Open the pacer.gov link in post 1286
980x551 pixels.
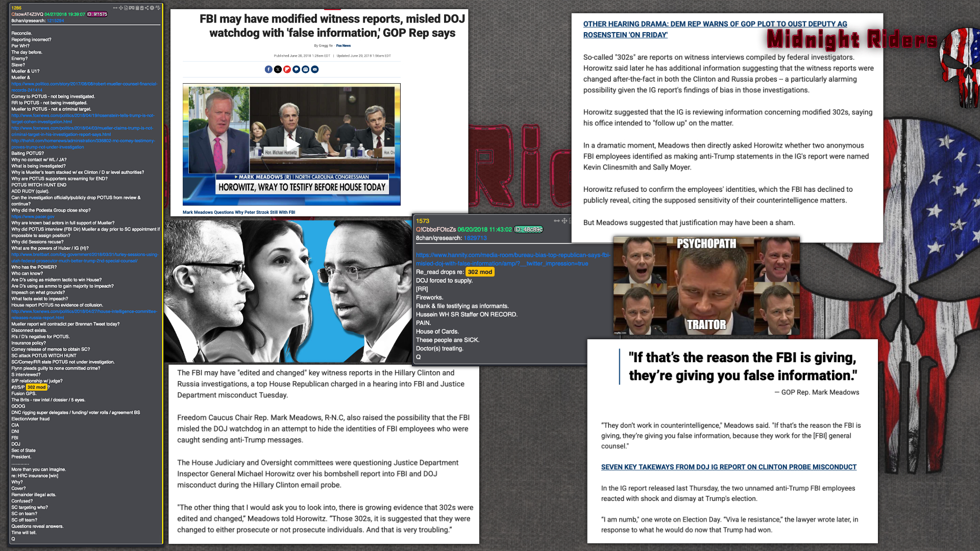tap(33, 217)
